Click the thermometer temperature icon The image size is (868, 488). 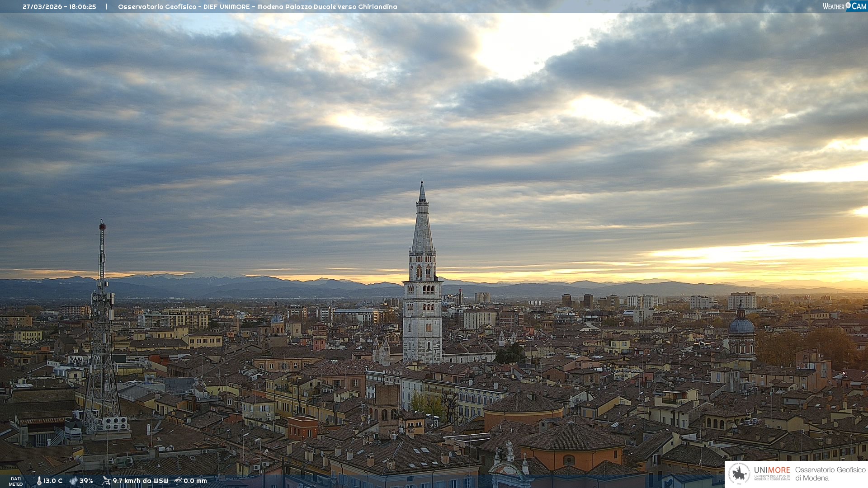[39, 481]
